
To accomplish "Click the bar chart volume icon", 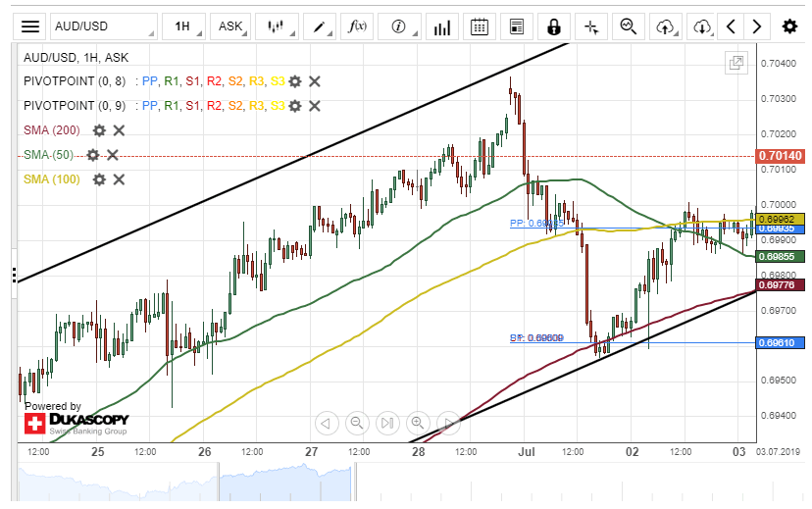I will [441, 26].
